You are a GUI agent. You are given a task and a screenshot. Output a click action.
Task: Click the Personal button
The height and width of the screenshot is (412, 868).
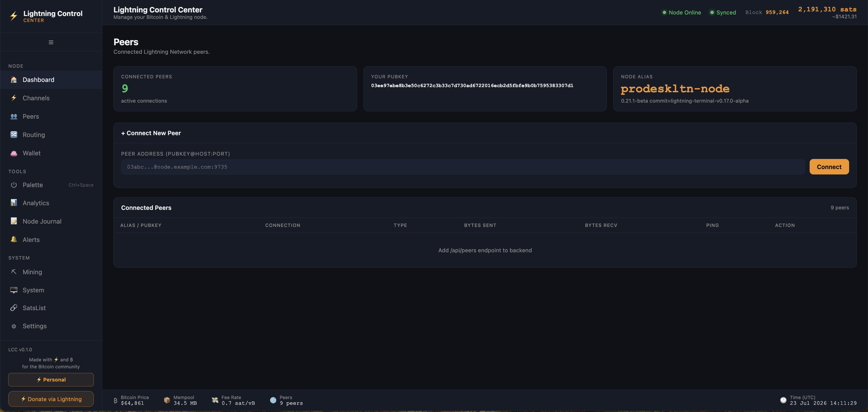(51, 379)
